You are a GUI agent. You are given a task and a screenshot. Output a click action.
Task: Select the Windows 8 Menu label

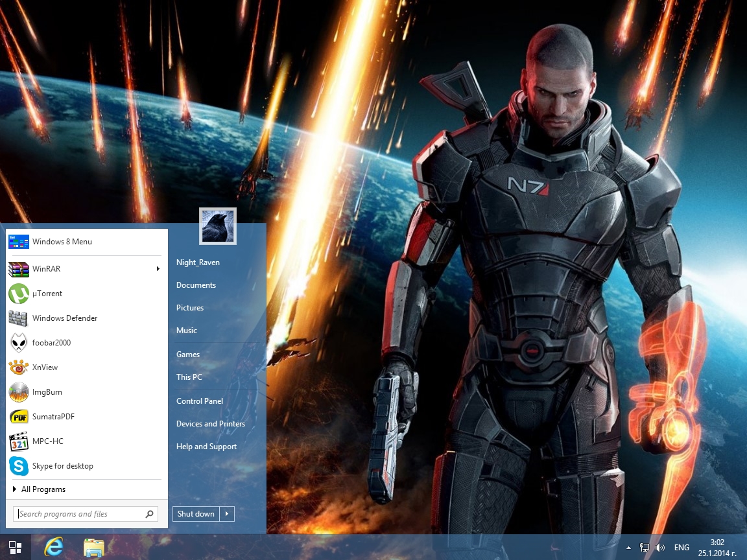pyautogui.click(x=62, y=241)
